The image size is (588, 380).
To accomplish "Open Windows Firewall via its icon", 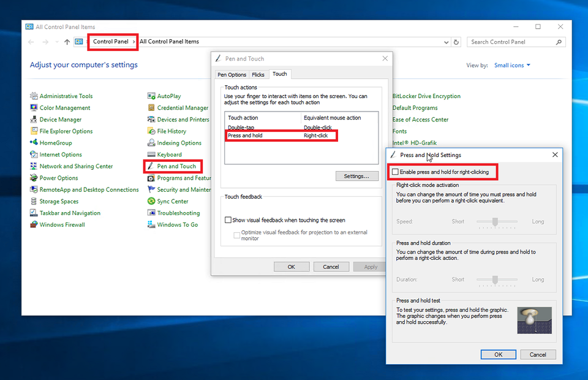I will 34,225.
